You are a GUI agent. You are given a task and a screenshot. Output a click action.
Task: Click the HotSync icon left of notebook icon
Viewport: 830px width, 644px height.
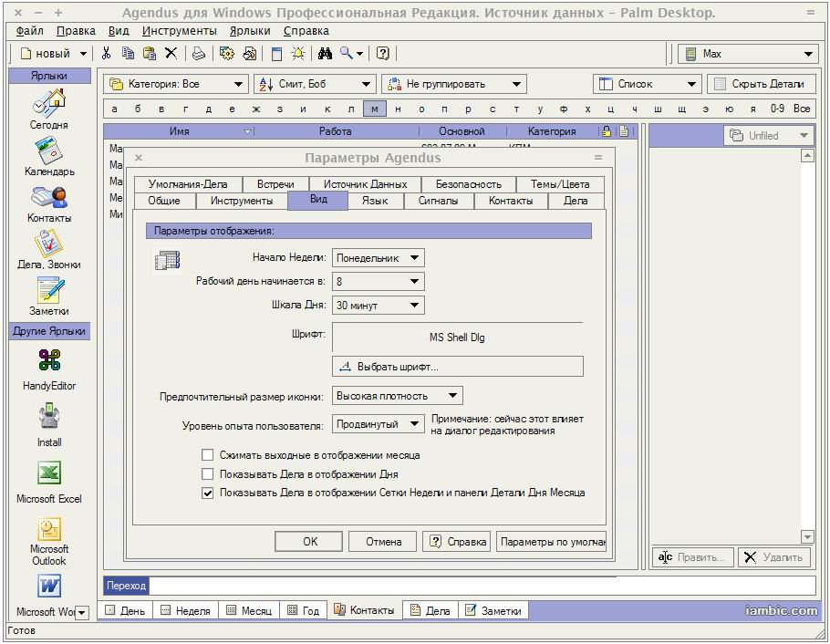(x=250, y=53)
